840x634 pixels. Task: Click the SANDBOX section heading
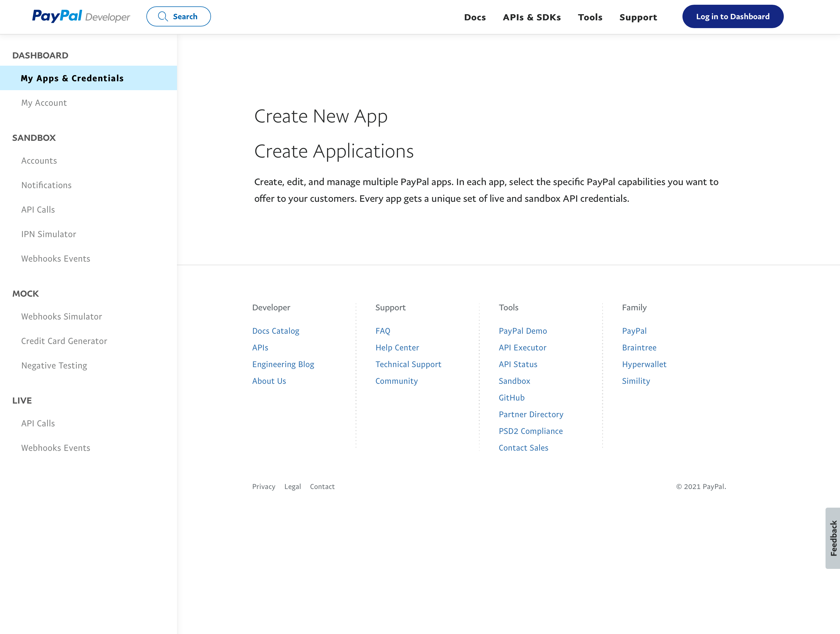click(34, 138)
